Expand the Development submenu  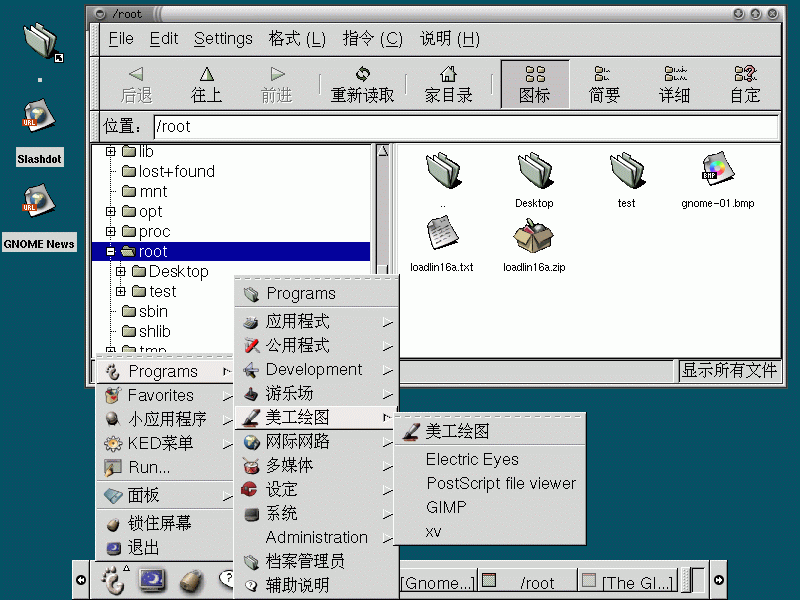pyautogui.click(x=316, y=369)
